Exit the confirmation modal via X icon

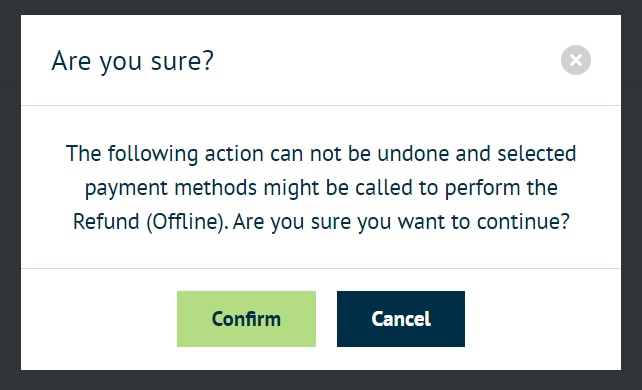coord(576,60)
